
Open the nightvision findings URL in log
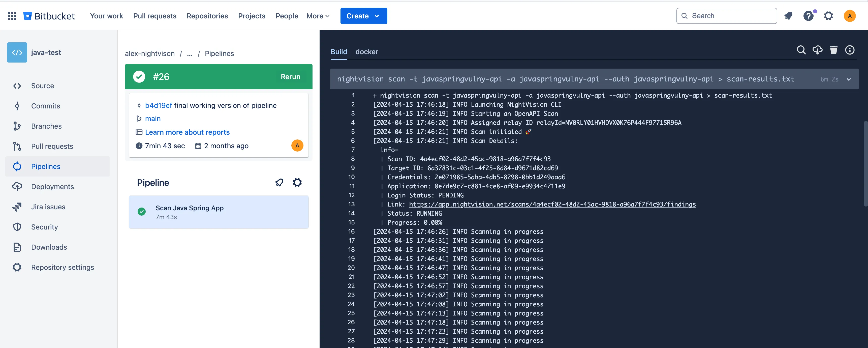tap(552, 204)
